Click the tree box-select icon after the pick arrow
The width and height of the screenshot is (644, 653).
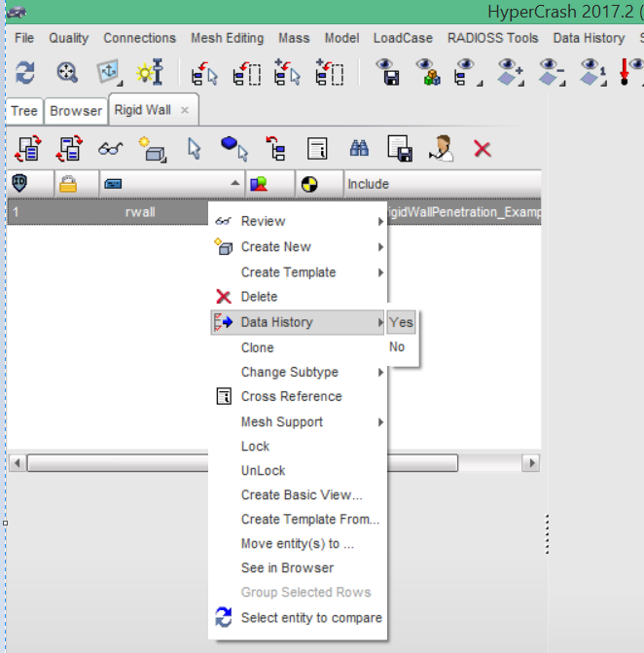click(x=246, y=73)
